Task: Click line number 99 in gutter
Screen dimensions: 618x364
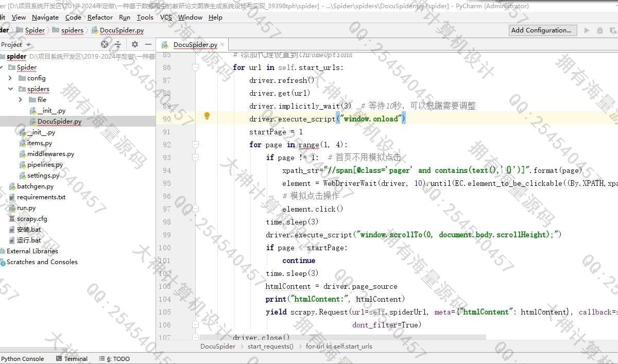Action: (166, 235)
